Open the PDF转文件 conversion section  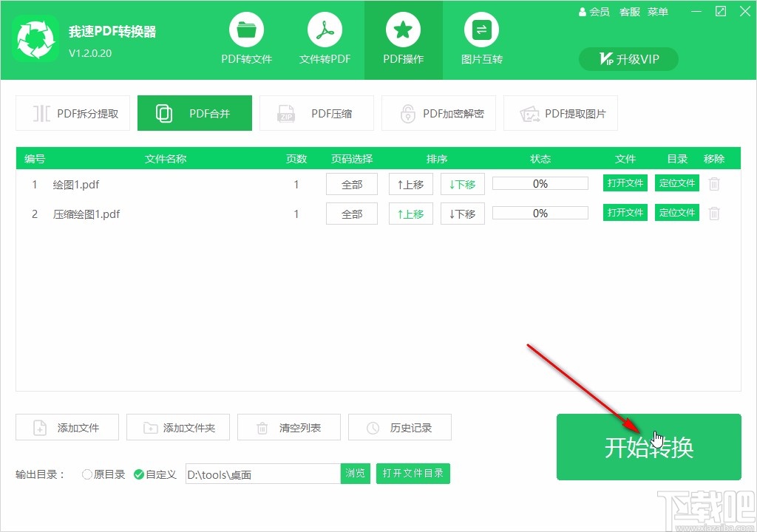point(246,38)
